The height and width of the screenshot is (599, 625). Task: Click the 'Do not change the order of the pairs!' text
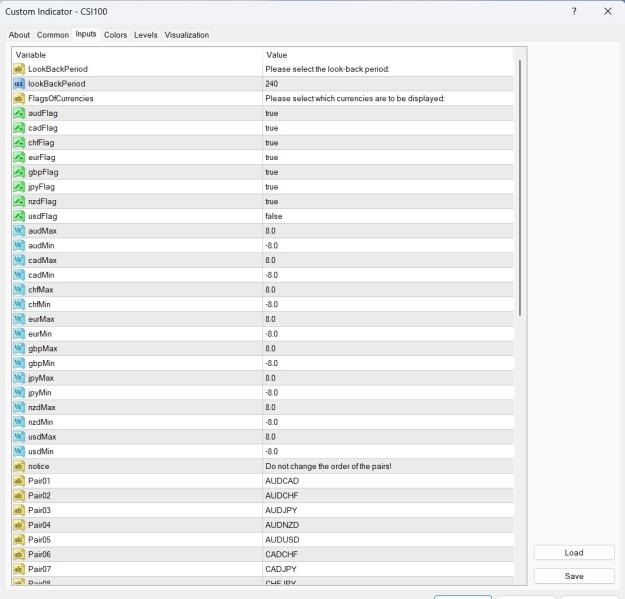[328, 466]
